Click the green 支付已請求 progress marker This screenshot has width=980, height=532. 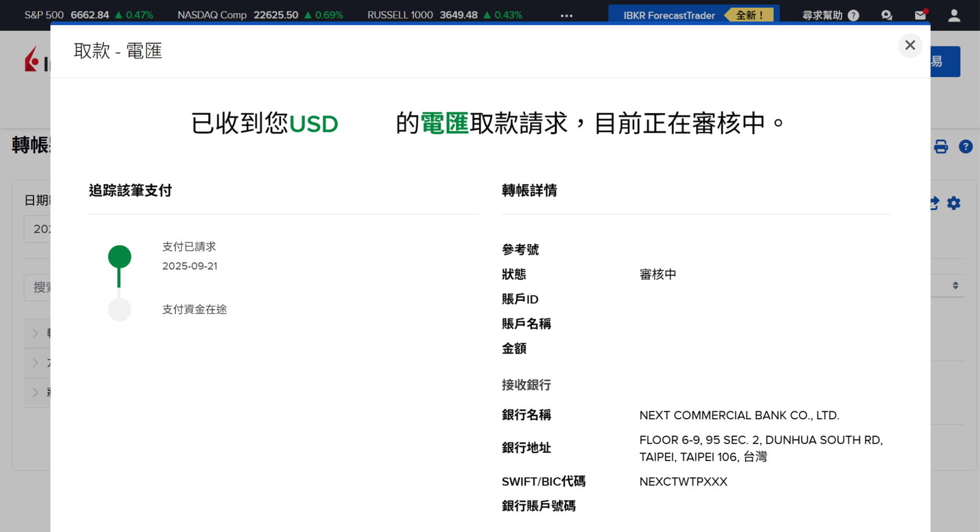[120, 257]
